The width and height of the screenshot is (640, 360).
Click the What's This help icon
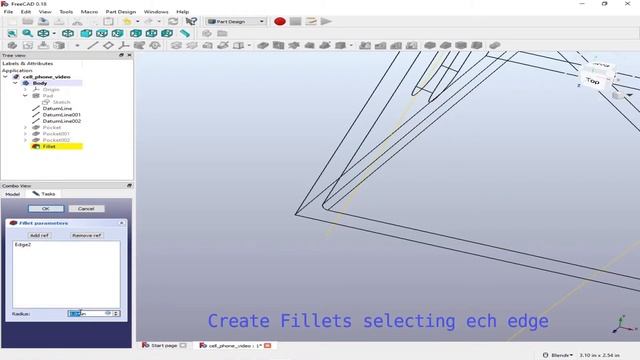tap(191, 21)
